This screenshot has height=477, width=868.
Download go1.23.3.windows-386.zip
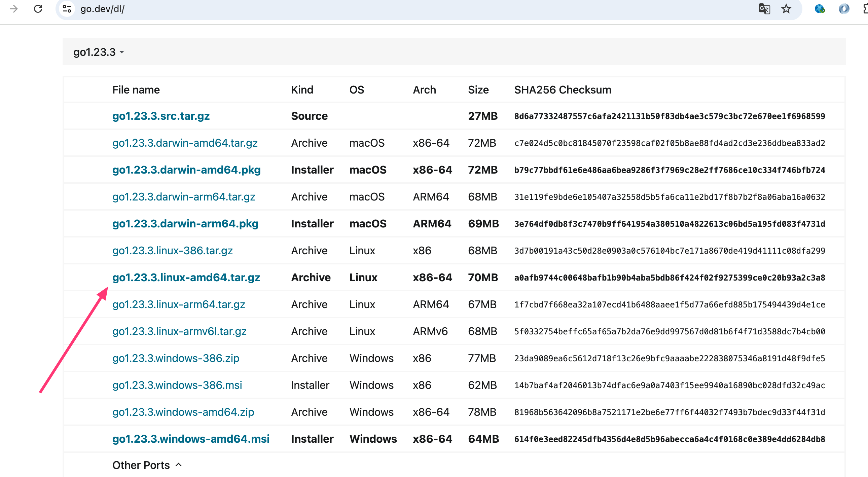coord(176,358)
